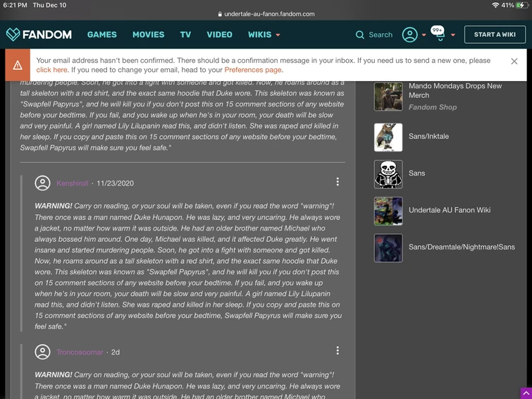Click the orange warning triangle icon
Viewport: 532px width, 399px height.
(x=18, y=65)
